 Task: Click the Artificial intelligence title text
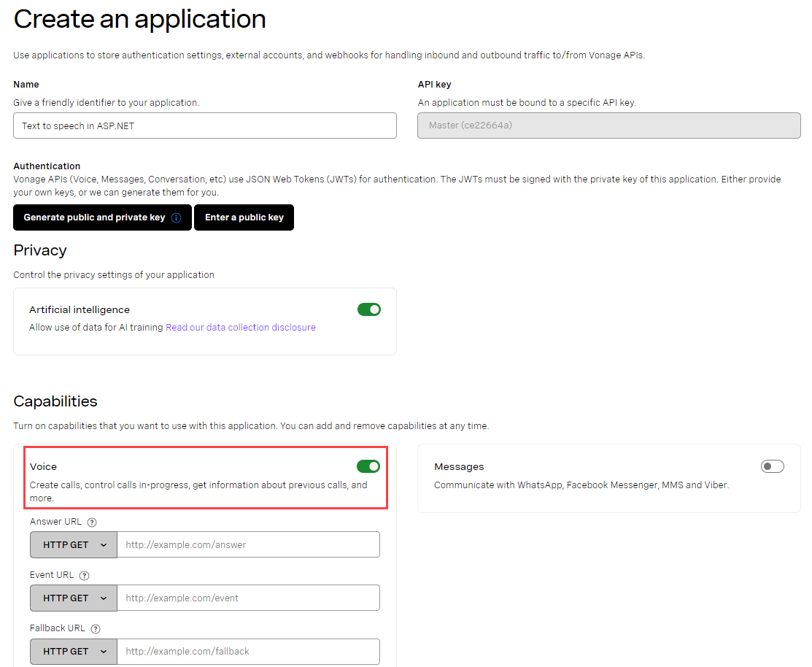[80, 309]
